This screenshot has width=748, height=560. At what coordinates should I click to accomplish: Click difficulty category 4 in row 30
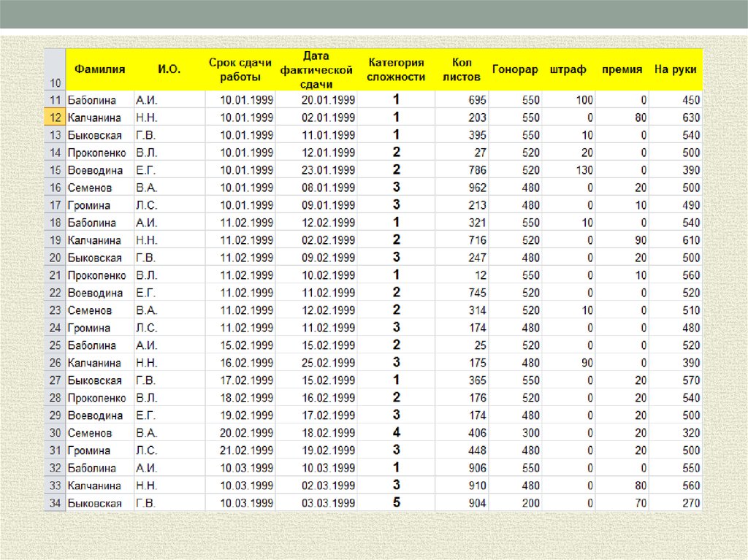click(x=396, y=433)
